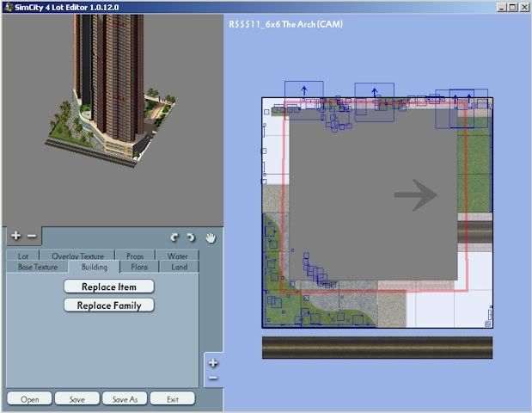Screen dimensions: 532x413
Task: Zoom in the 3D preview with plus icon
Action: [15, 236]
